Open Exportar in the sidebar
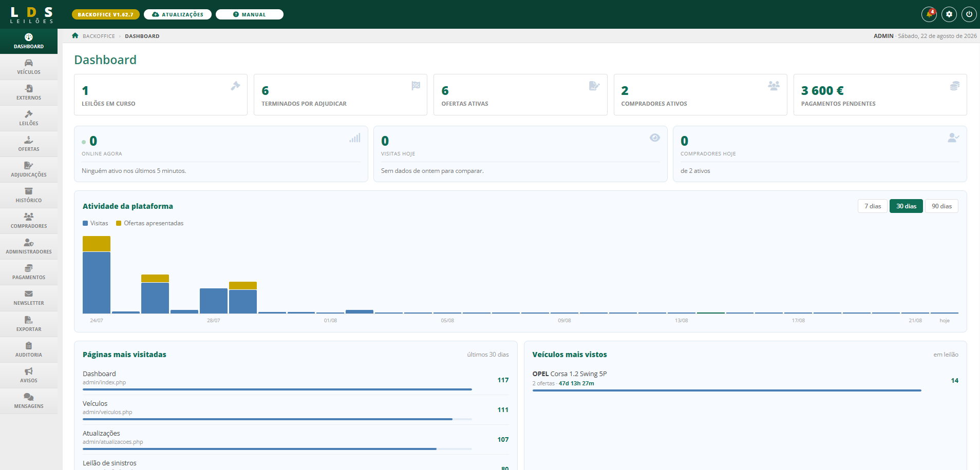Screen dimensions: 980x470 coord(29,324)
